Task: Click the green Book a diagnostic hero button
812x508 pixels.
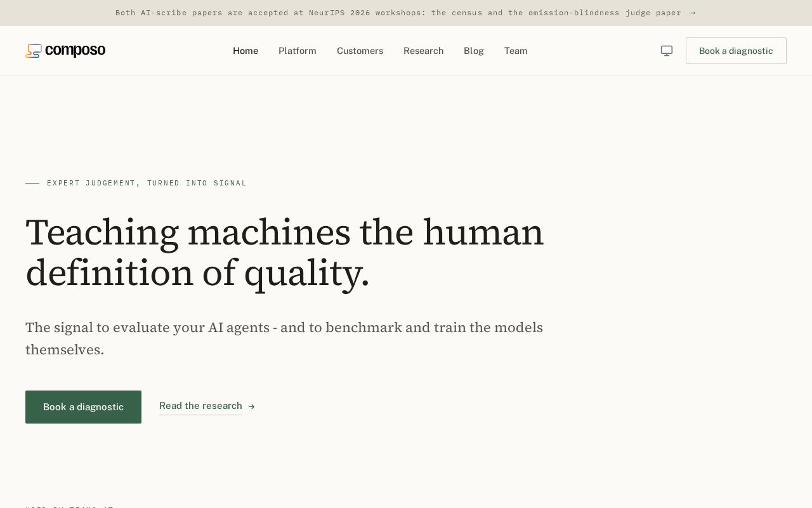Action: coord(83,407)
